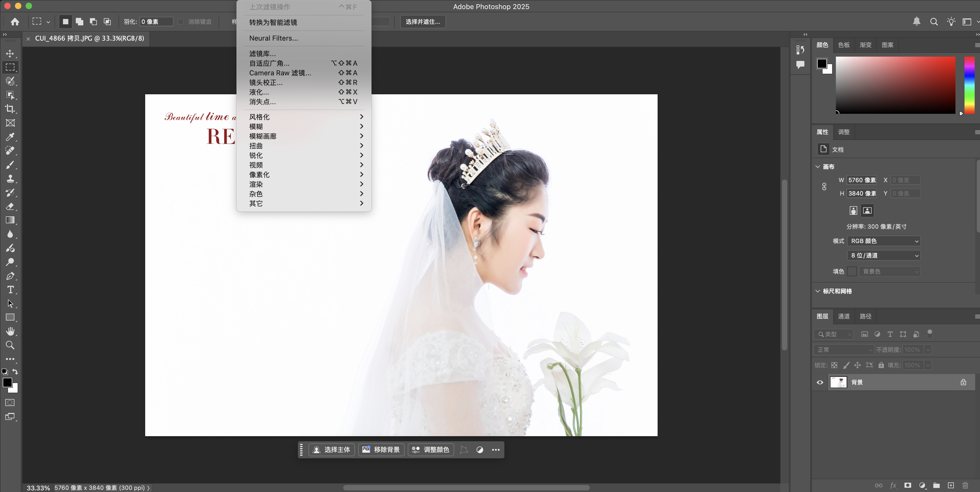Screen dimensions: 980x492
Task: Hide the 背景 layer with eye icon
Action: click(x=820, y=382)
